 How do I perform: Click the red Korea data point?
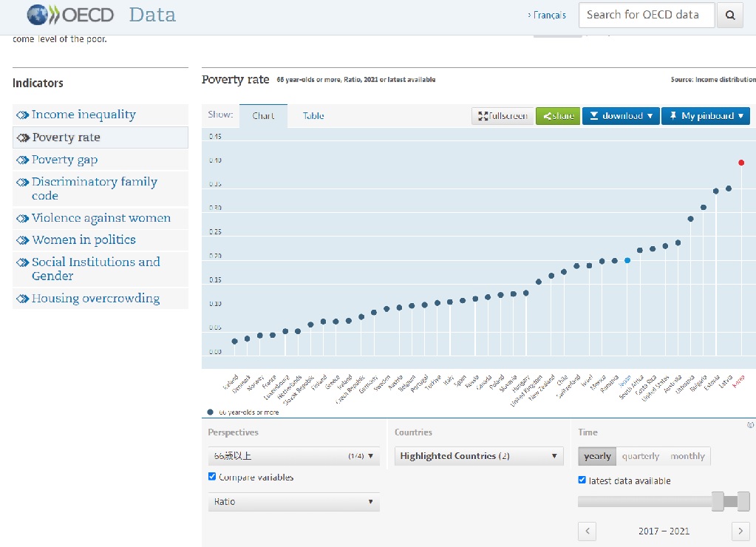pyautogui.click(x=741, y=163)
